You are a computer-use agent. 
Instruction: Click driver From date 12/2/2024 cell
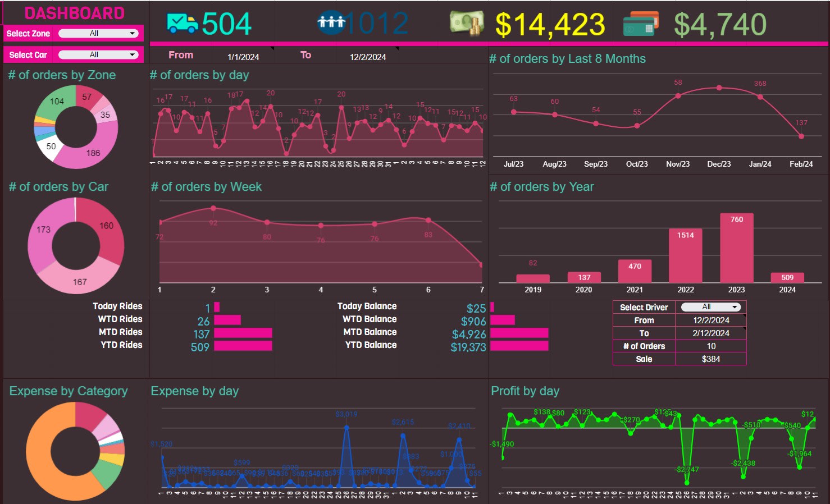(711, 320)
